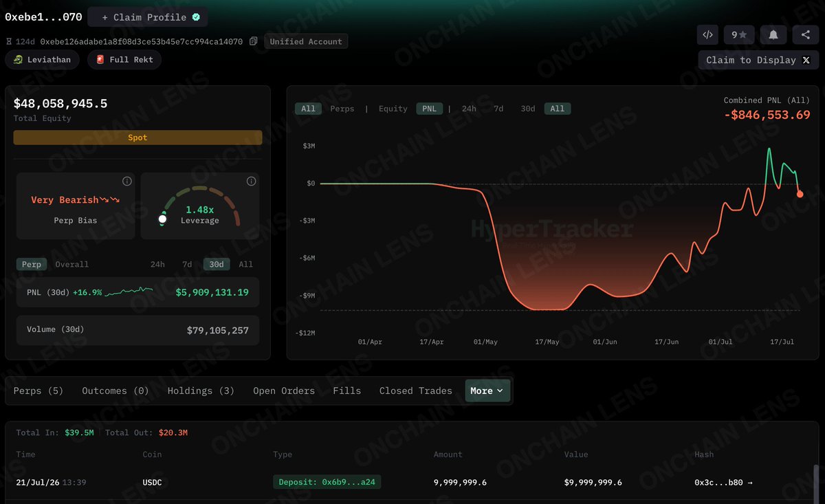The width and height of the screenshot is (825, 504).
Task: Open transaction hash 0x3c...b80 link
Action: (x=723, y=483)
